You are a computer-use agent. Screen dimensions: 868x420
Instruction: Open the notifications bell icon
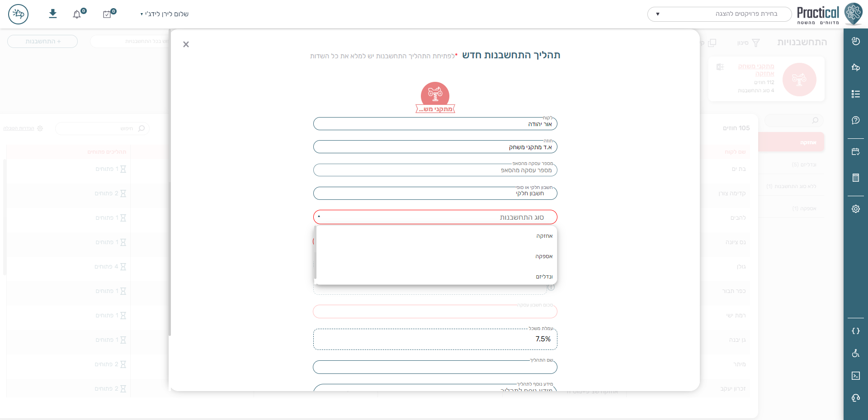pos(77,14)
